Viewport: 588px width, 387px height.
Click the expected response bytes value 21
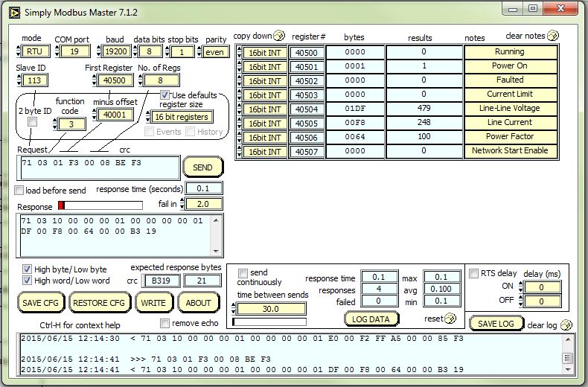(202, 281)
